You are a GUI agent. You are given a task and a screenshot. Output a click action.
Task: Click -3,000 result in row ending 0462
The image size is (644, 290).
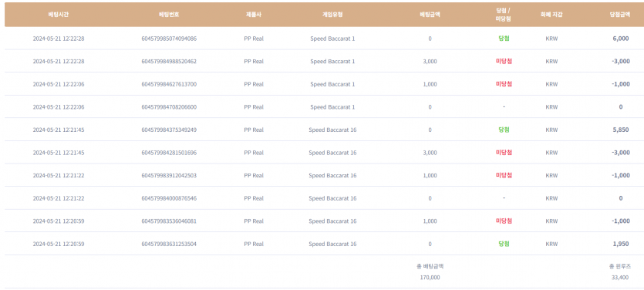620,62
